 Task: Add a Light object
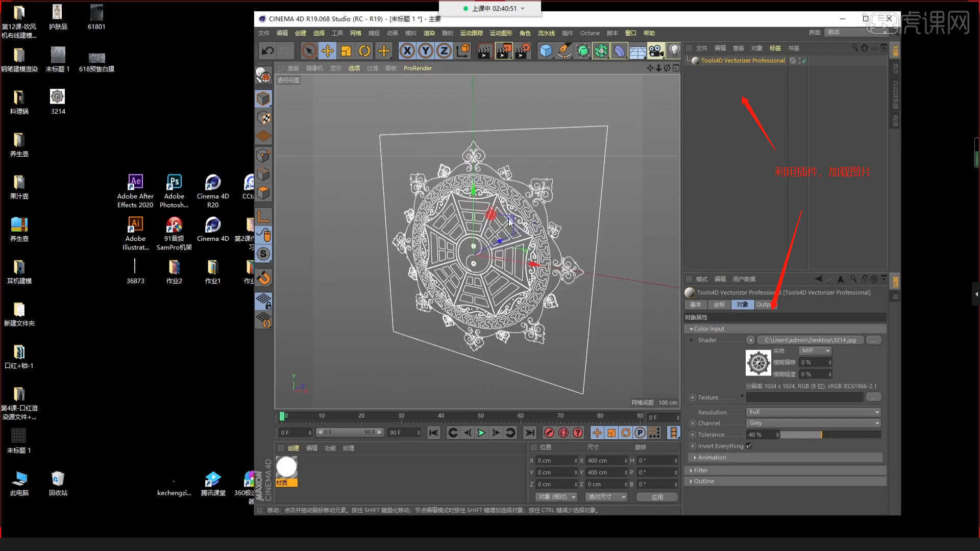pyautogui.click(x=674, y=51)
